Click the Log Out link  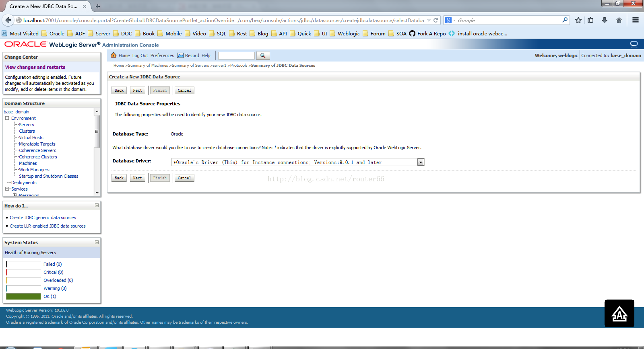pos(140,55)
